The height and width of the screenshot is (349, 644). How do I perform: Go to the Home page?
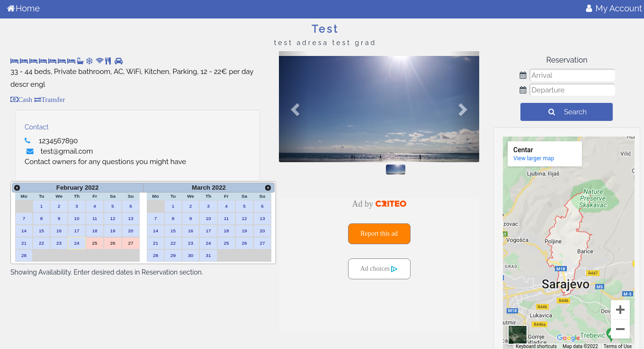(x=23, y=9)
